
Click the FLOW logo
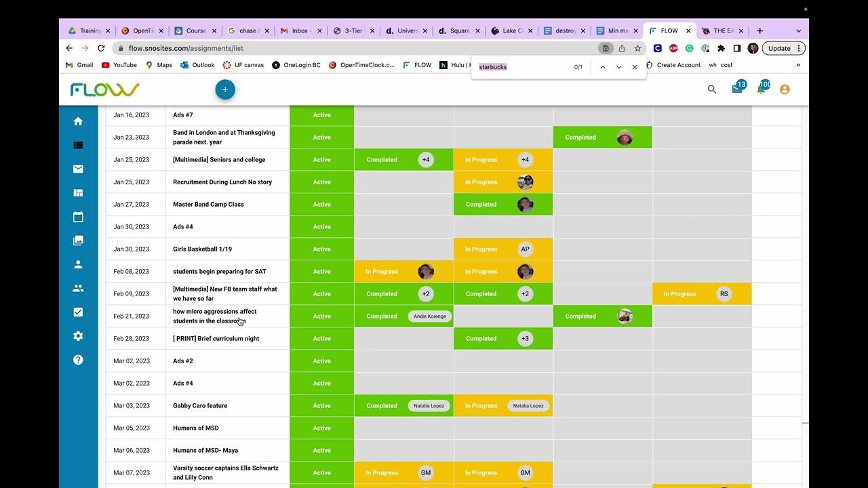[x=104, y=89]
